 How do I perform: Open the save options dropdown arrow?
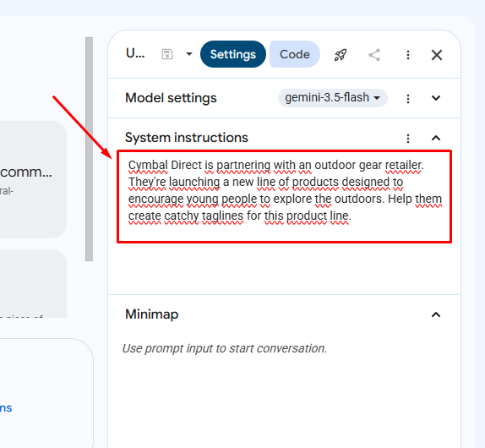[189, 54]
